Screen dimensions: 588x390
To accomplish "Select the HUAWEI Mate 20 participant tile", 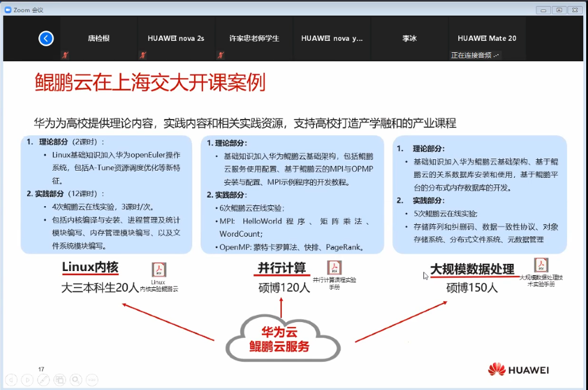I will click(x=486, y=38).
